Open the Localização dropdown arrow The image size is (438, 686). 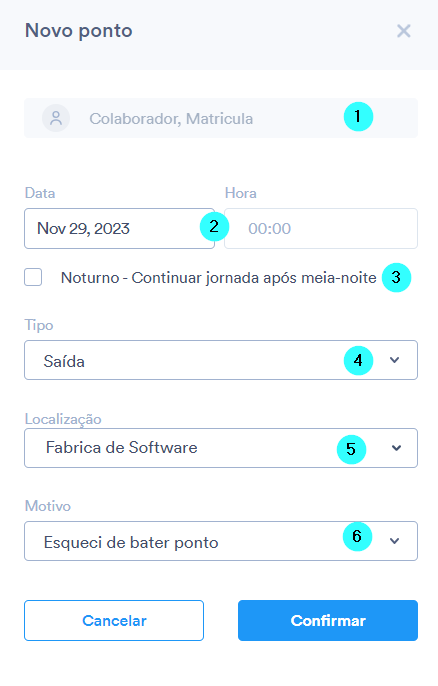(396, 448)
